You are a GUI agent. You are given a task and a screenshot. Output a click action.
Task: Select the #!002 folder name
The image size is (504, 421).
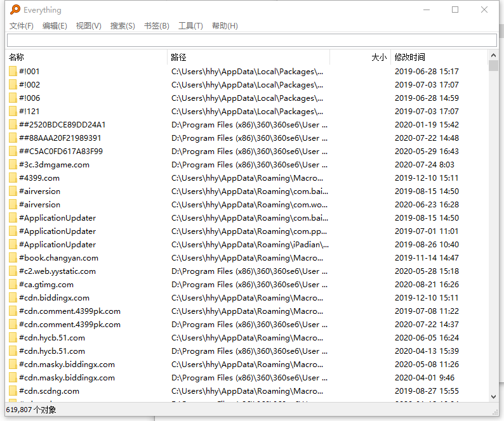point(30,85)
